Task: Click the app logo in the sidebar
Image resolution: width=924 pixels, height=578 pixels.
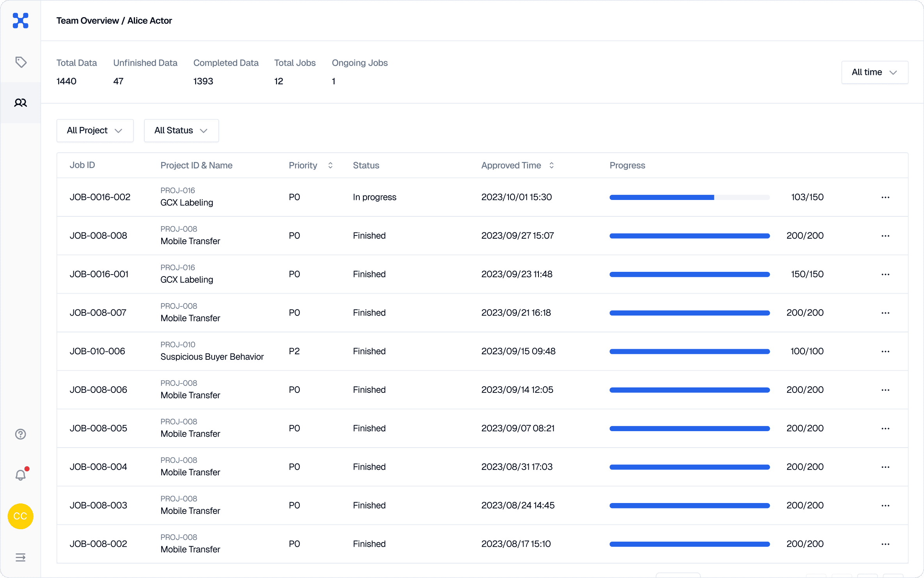Action: [x=20, y=20]
